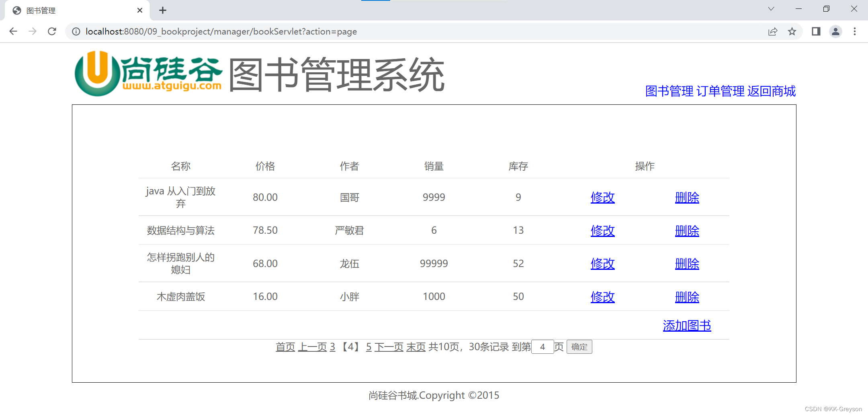Click book name 数据结构与算法

pos(181,230)
